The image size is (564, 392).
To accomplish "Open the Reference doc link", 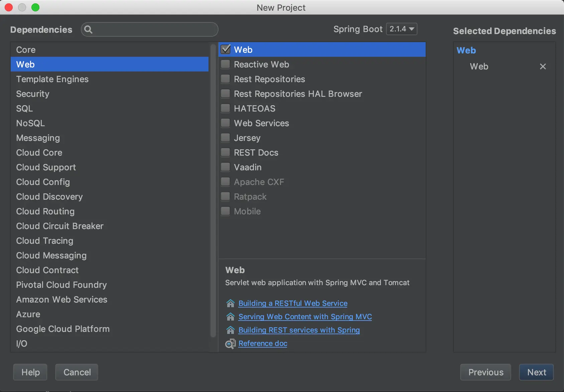I will point(263,343).
